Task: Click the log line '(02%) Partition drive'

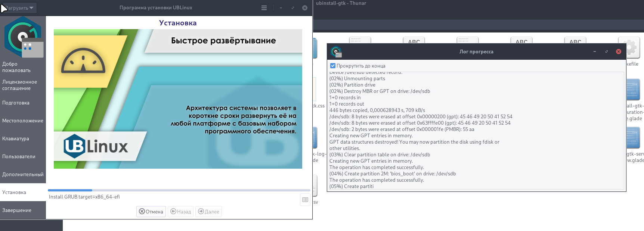Action: click(x=352, y=85)
